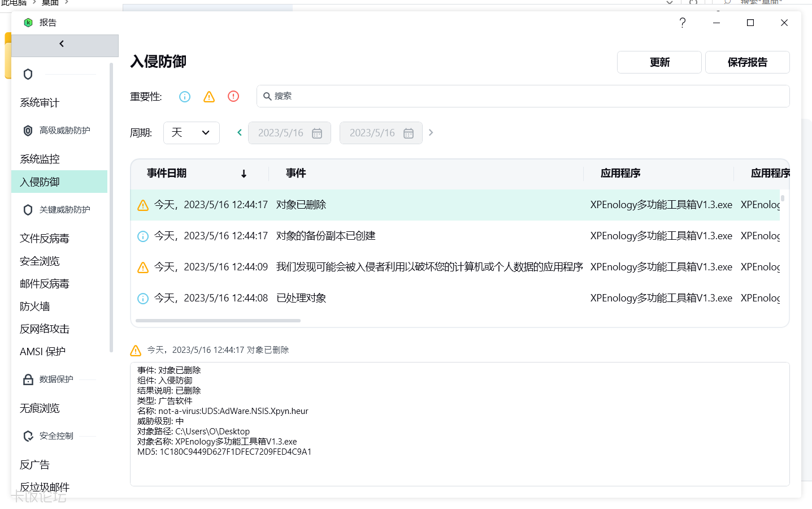This screenshot has width=812, height=509.
Task: Click the sidebar vertical scrollbar
Action: pos(111,206)
